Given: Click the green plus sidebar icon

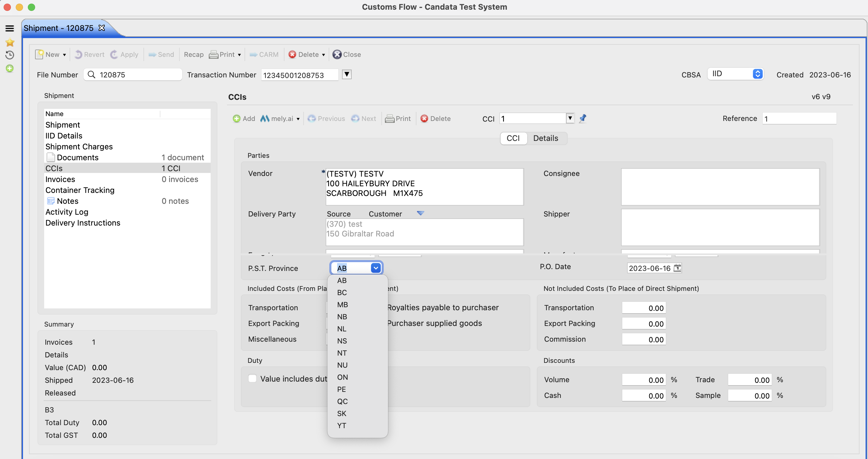Looking at the screenshot, I should (x=10, y=68).
